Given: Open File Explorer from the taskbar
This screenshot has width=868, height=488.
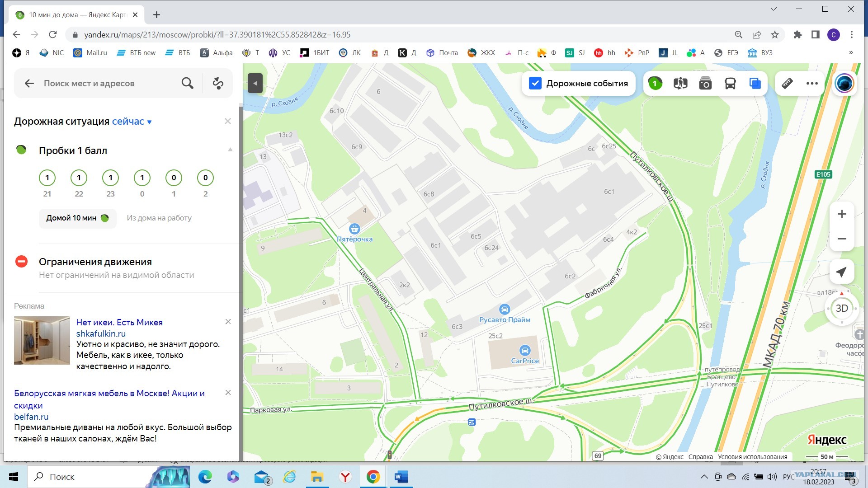Looking at the screenshot, I should (317, 477).
